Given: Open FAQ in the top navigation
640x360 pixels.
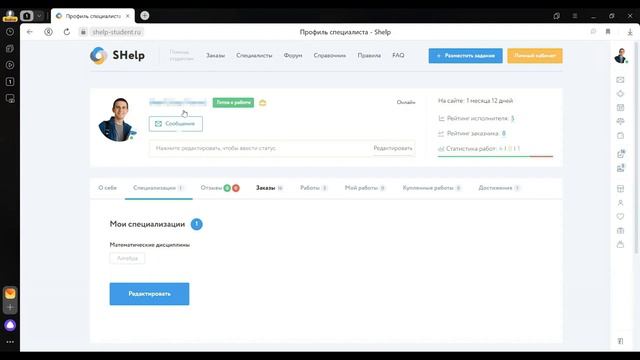Looking at the screenshot, I should (x=398, y=55).
